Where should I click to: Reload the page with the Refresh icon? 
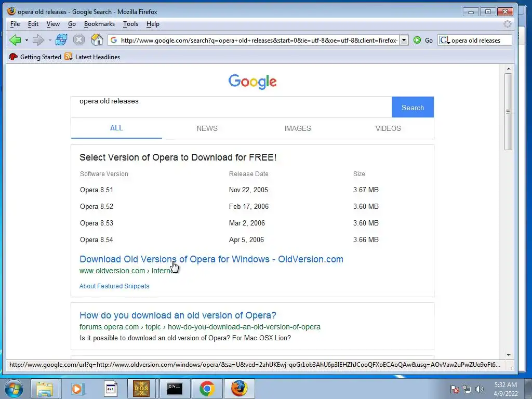[x=61, y=40]
